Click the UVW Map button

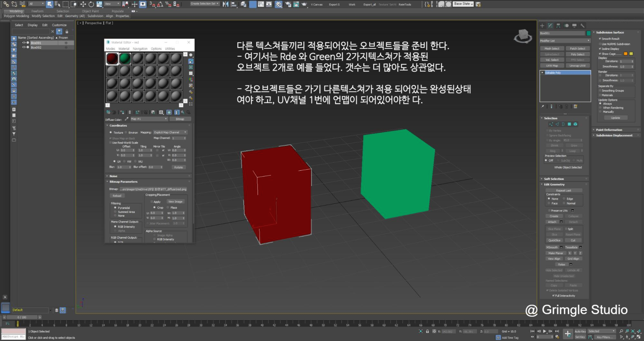click(x=552, y=65)
